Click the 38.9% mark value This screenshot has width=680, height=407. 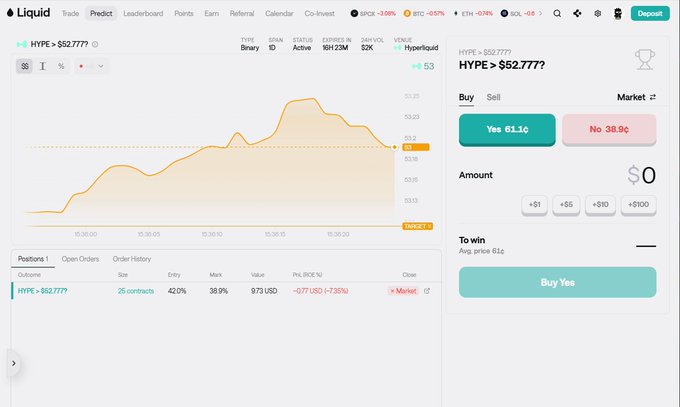click(219, 291)
